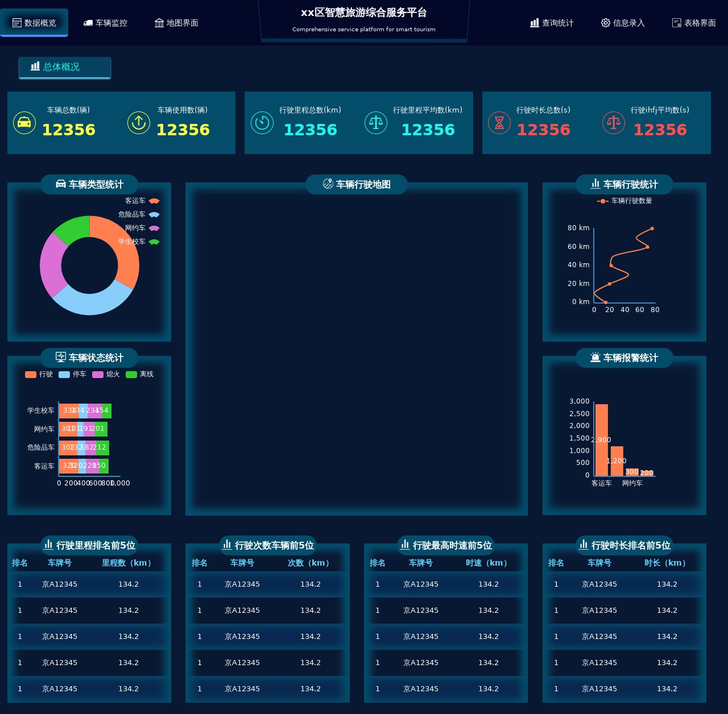This screenshot has height=714, width=728.
Task: Click the scale icon for 行驶里程平均数
Action: [376, 123]
